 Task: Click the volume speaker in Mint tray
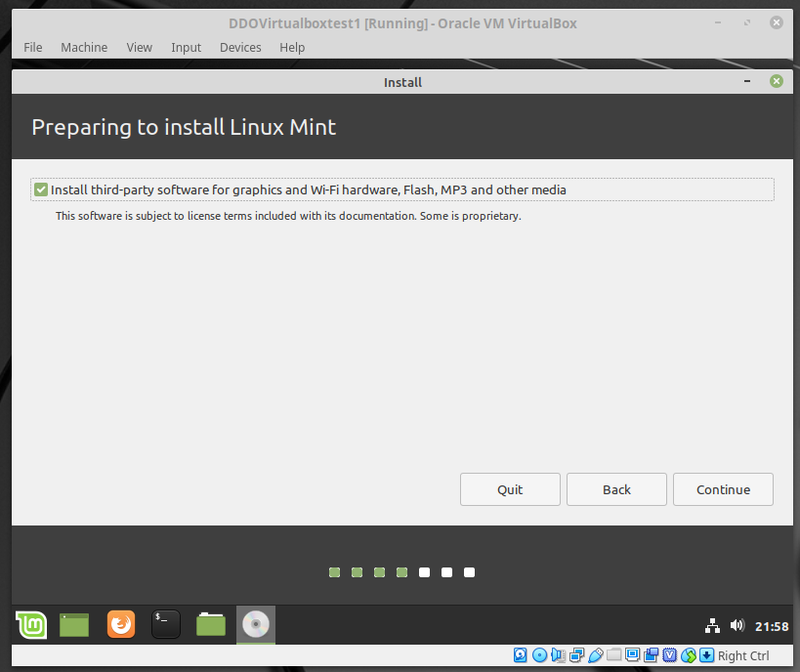[x=737, y=625]
